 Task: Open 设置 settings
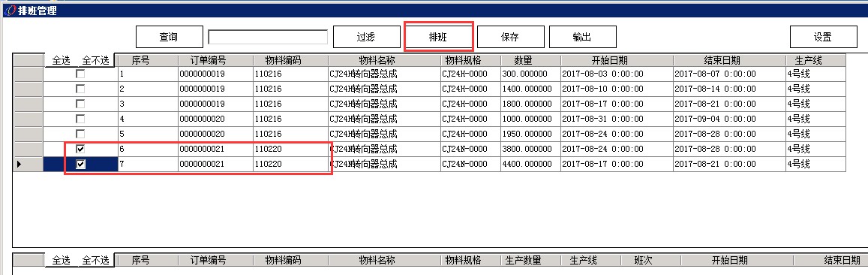[822, 37]
